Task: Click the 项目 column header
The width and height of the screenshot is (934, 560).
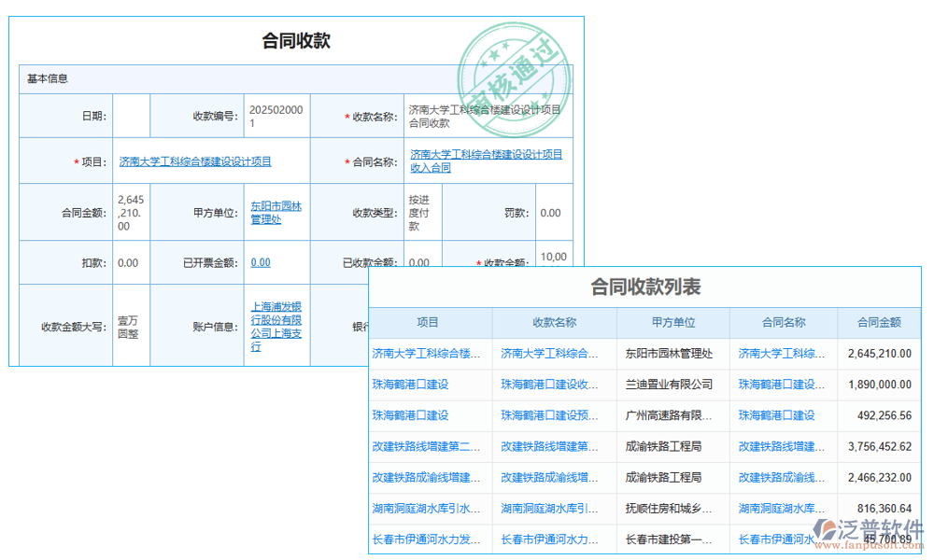Action: [427, 322]
